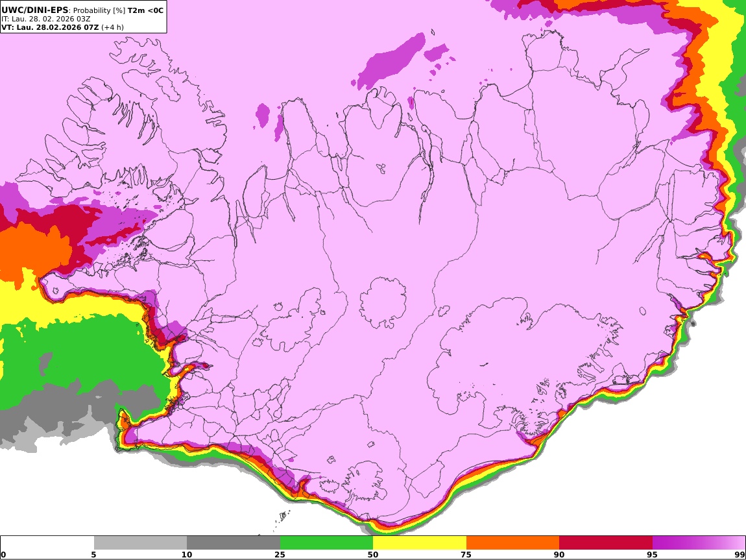The height and width of the screenshot is (560, 746).
Task: Click the dark gray 10–25 colorbar segment
Action: click(x=234, y=543)
